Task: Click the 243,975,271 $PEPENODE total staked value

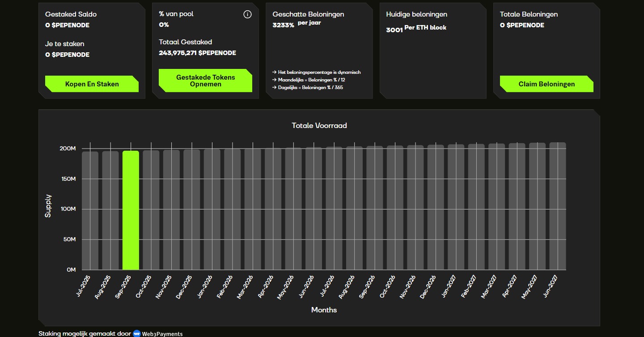Action: click(x=198, y=53)
